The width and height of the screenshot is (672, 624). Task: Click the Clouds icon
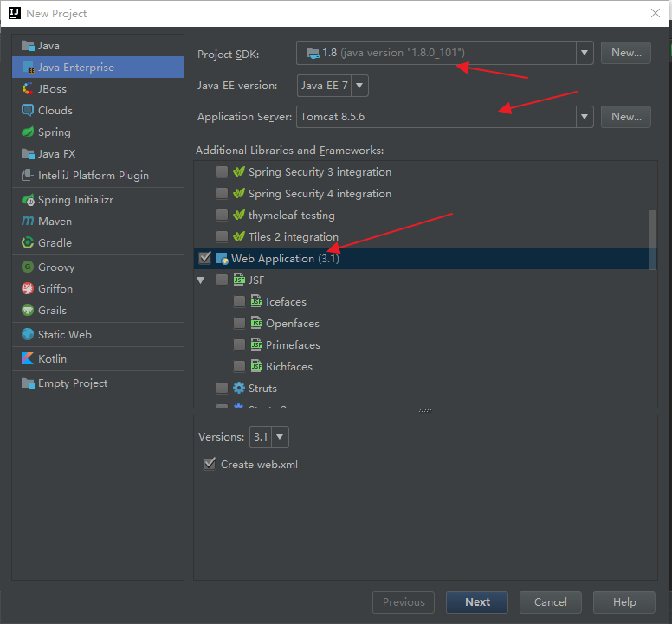coord(28,110)
